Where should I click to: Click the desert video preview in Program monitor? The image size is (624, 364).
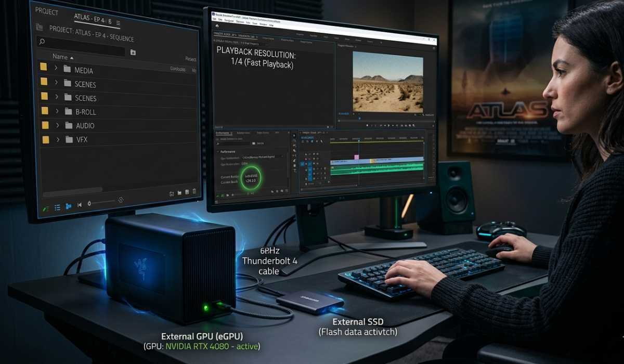tap(388, 81)
